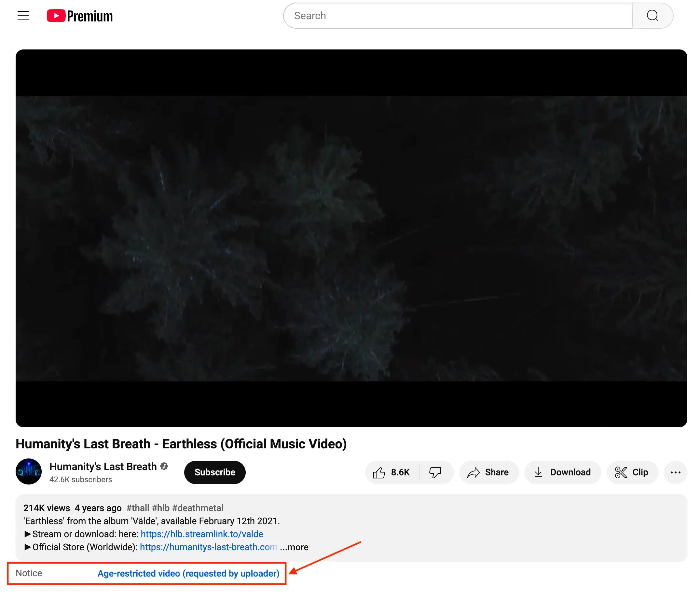Go to YouTube Premium home logo
The height and width of the screenshot is (600, 700).
pos(80,16)
